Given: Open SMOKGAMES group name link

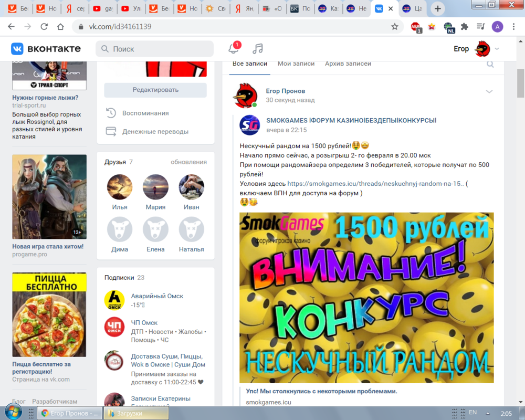Looking at the screenshot, I should pyautogui.click(x=351, y=120).
